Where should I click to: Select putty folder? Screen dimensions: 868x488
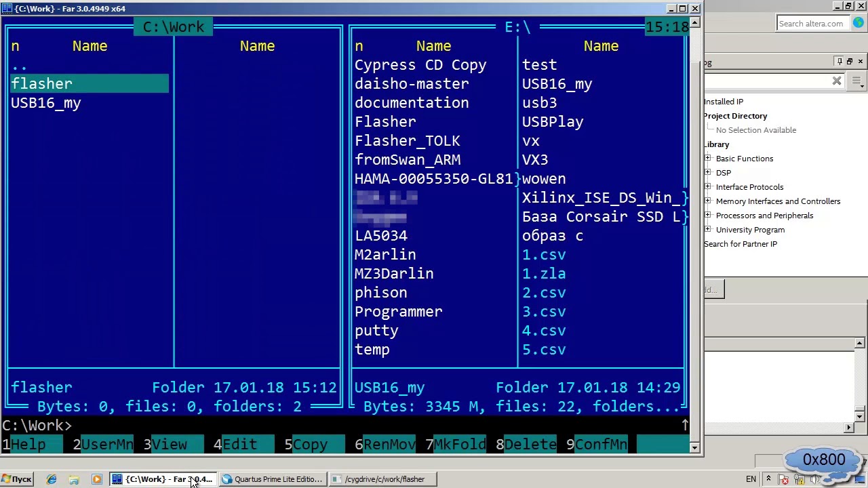(x=376, y=331)
